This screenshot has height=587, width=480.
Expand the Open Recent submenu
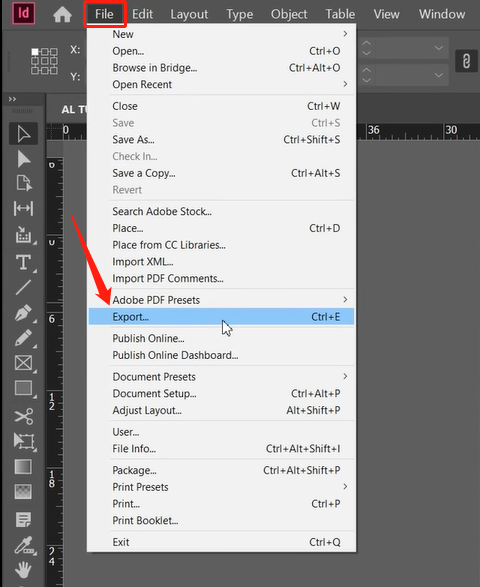(x=345, y=84)
